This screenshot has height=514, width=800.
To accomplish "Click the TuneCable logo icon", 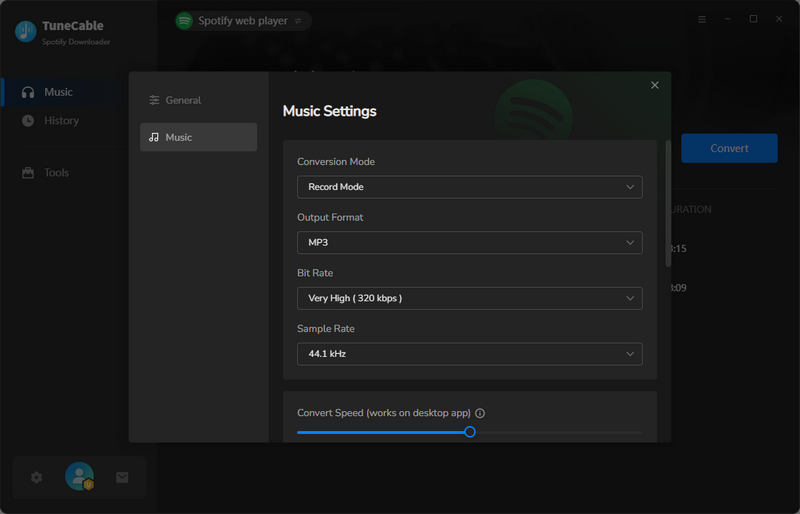I will coord(25,32).
